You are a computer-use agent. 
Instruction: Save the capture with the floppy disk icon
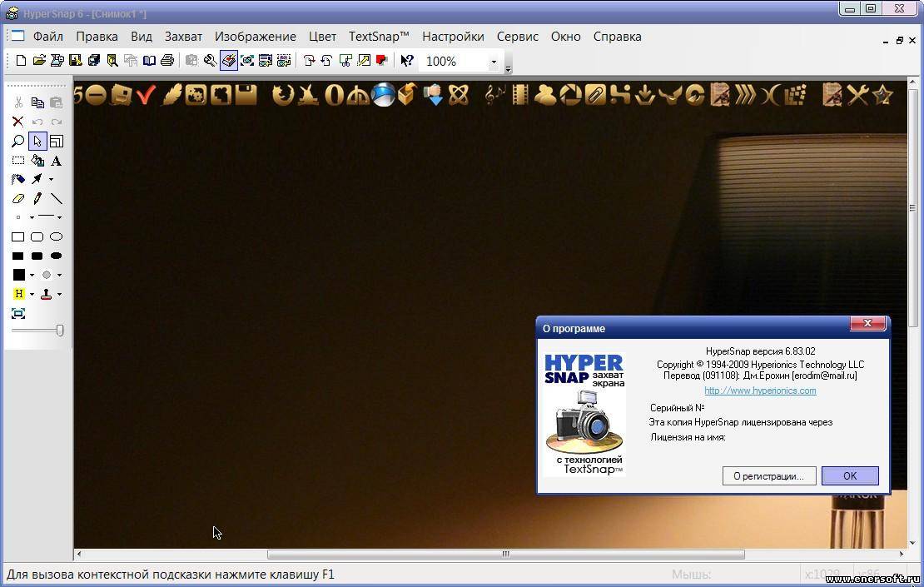pos(76,60)
